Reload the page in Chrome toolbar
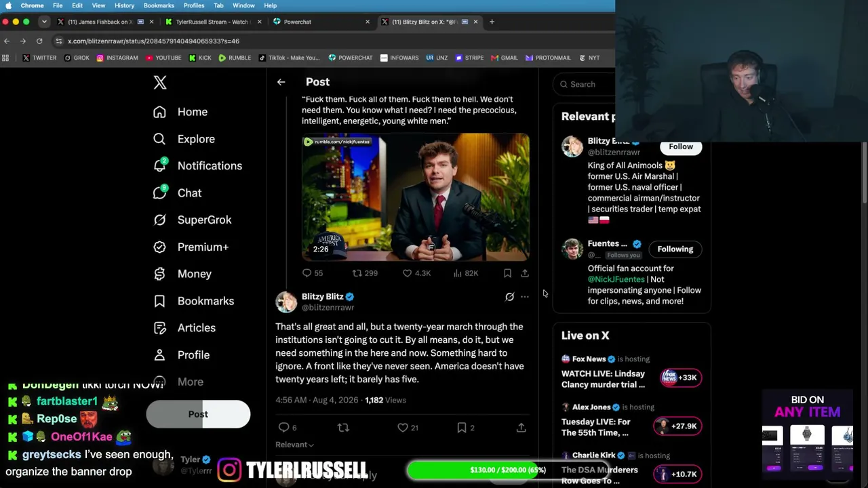Viewport: 868px width, 488px height. click(39, 41)
